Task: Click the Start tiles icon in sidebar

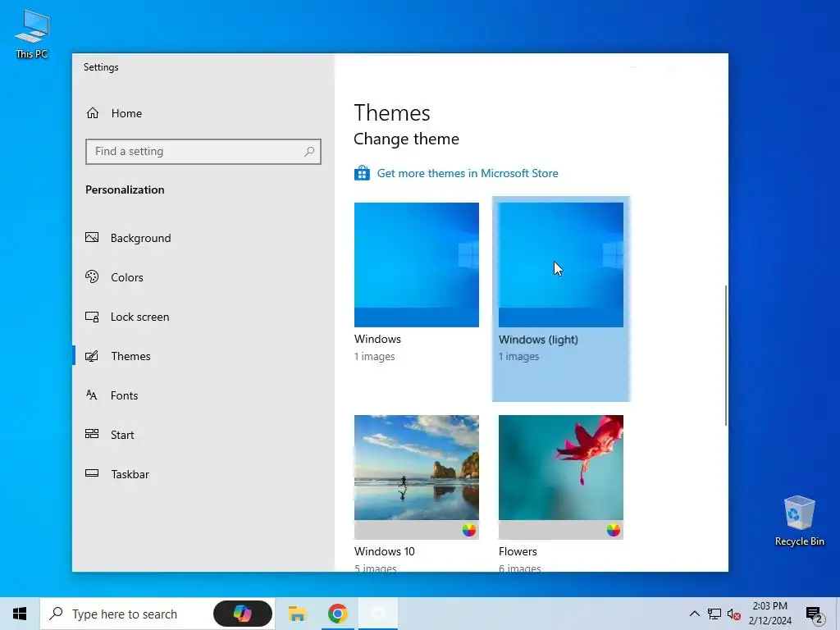Action: tap(92, 434)
